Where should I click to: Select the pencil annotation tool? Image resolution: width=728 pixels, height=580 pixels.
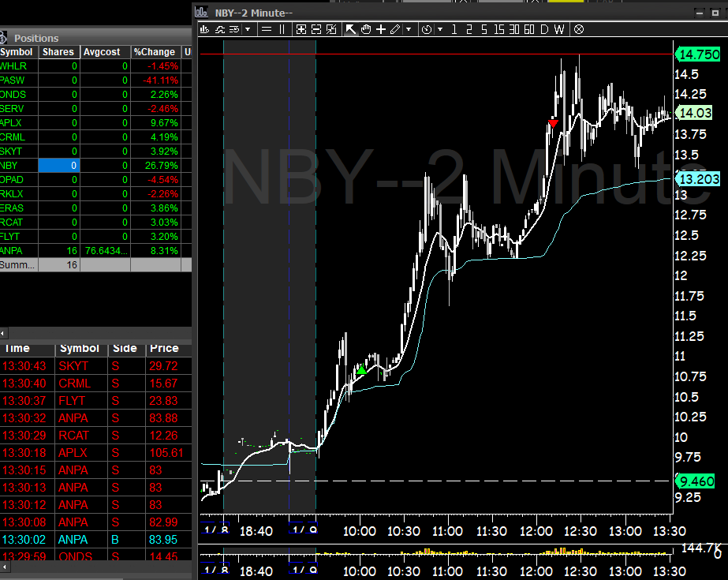pos(394,29)
